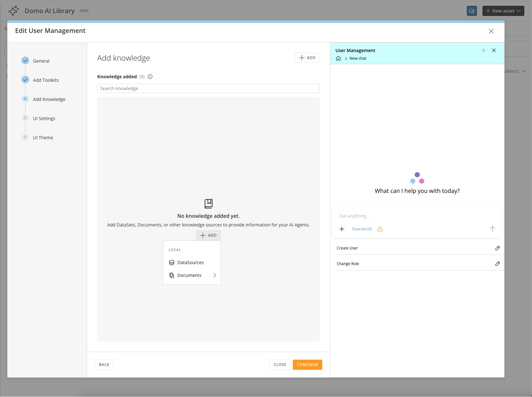Select the Add Knowledge step

[x=49, y=99]
